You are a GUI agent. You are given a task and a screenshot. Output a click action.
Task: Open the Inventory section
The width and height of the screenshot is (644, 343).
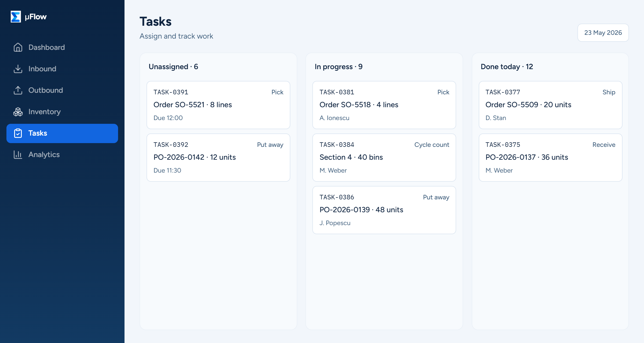62,112
